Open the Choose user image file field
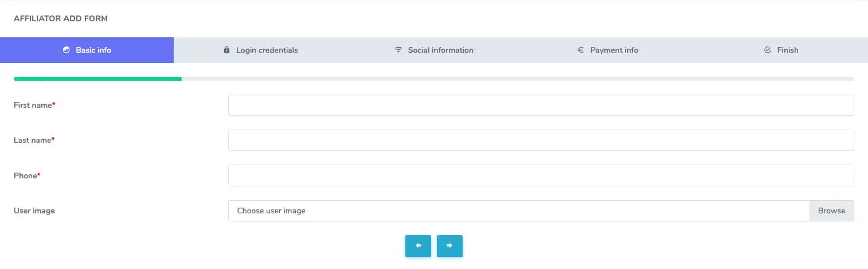Image resolution: width=868 pixels, height=269 pixels. pos(518,210)
